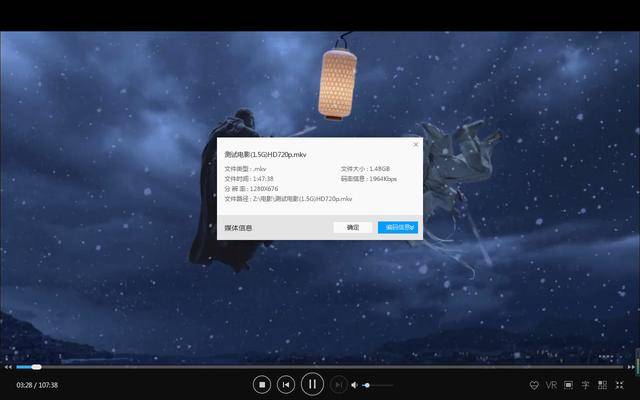The width and height of the screenshot is (640, 400).
Task: Click the lantern in the video frame
Action: [337, 84]
